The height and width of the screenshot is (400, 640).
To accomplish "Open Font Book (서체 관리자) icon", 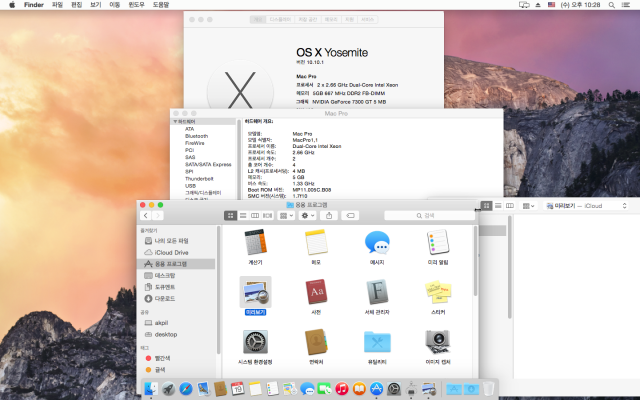I will click(377, 292).
